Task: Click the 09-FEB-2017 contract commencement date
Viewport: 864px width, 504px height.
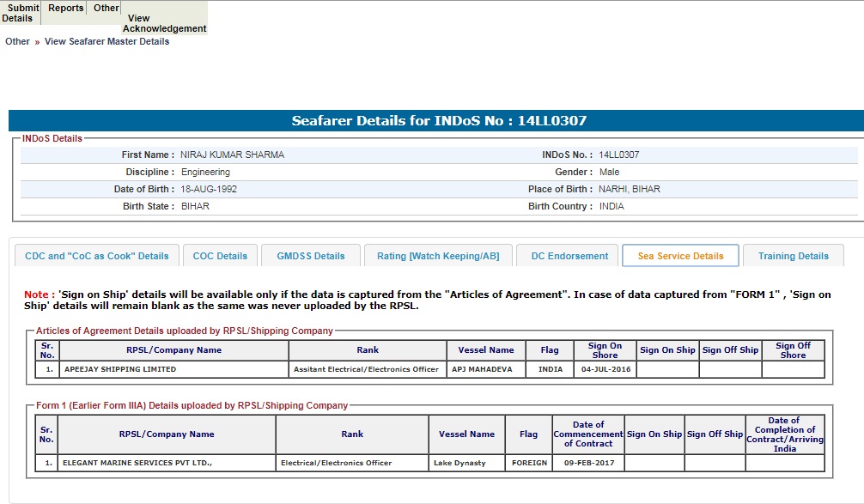Action: click(x=588, y=463)
